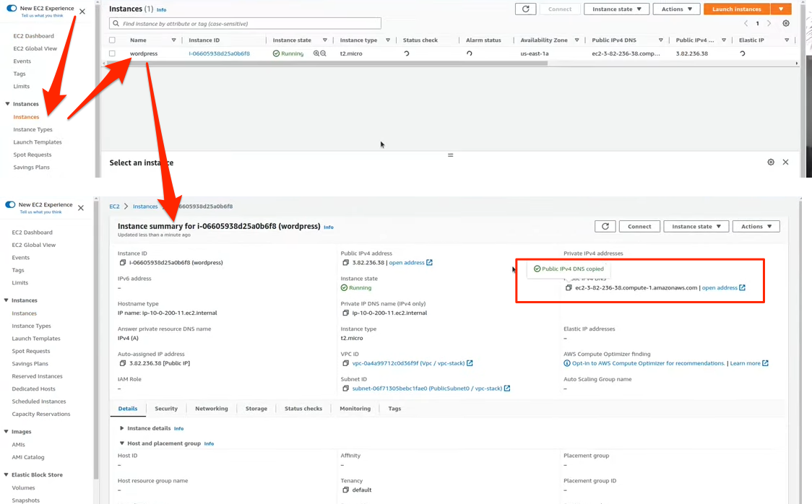Copy the VPC ID value

345,364
